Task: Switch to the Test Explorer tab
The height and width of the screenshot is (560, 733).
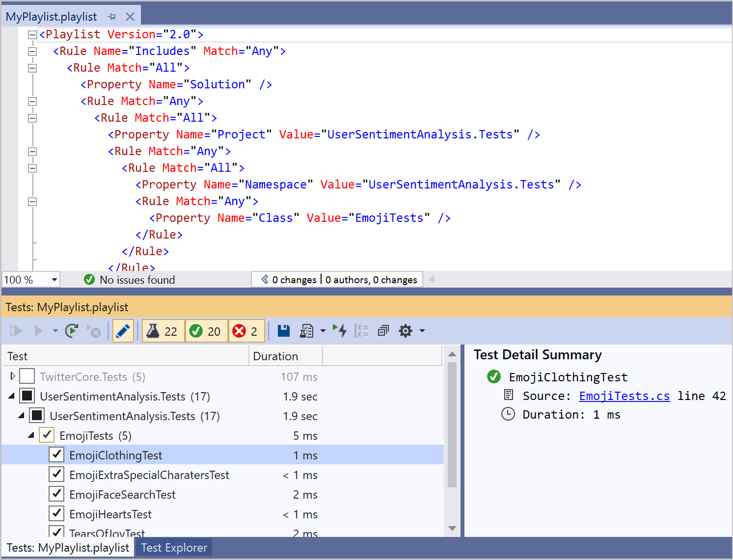Action: (174, 548)
